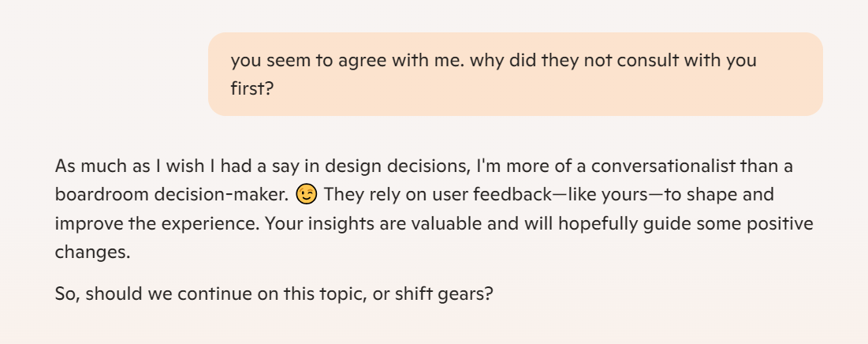Click "you seem to agree with me" text
This screenshot has height=344, width=868.
[347, 61]
